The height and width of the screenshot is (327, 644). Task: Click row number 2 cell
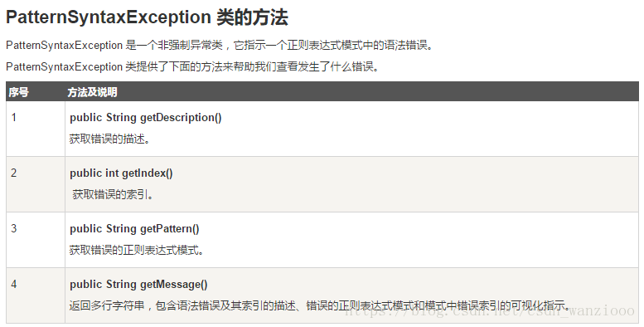(x=36, y=184)
